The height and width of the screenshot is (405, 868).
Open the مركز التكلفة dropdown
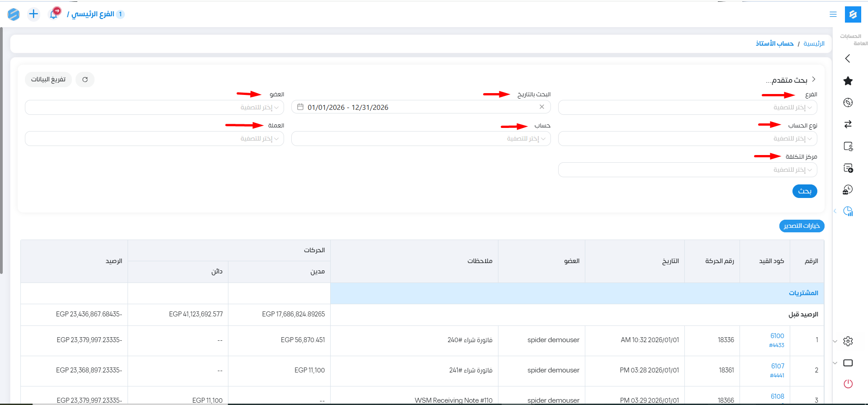pyautogui.click(x=687, y=170)
